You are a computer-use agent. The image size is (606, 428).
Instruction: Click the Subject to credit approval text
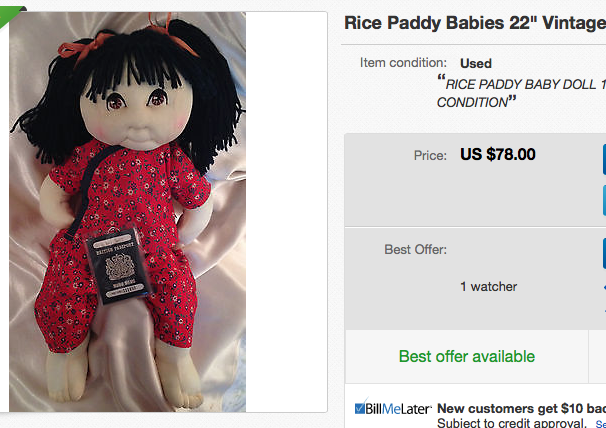[512, 423]
